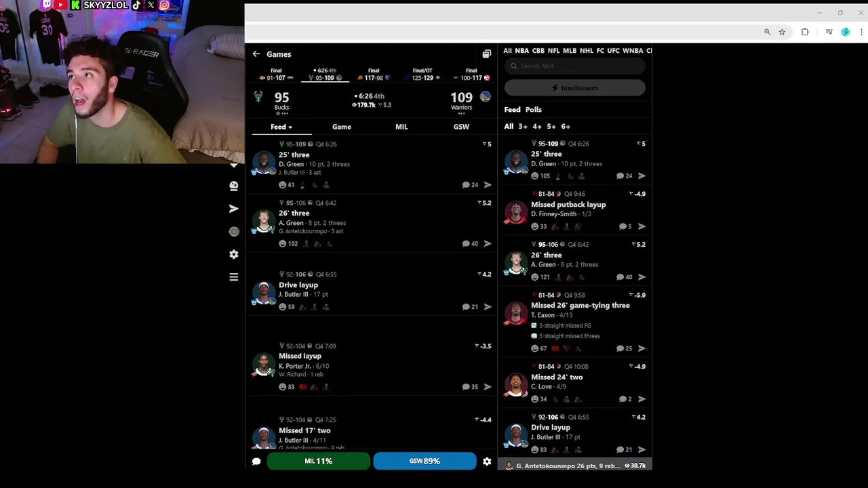Screen dimensions: 868x488
Task: Open Final 100-117 game score
Action: pyautogui.click(x=471, y=75)
